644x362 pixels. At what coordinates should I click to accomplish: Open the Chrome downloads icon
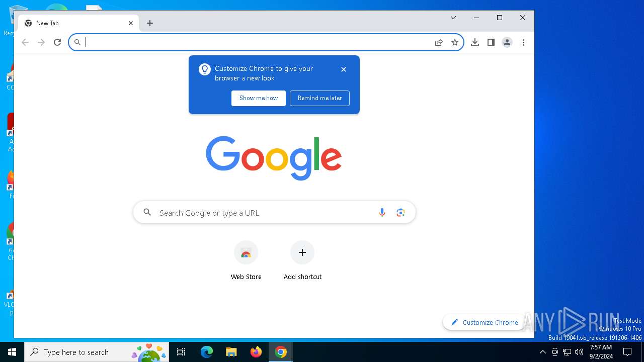tap(475, 43)
